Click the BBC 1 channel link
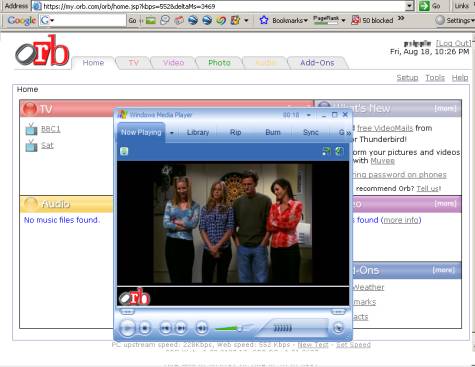Screen dimensions: 475x367 click(x=51, y=129)
